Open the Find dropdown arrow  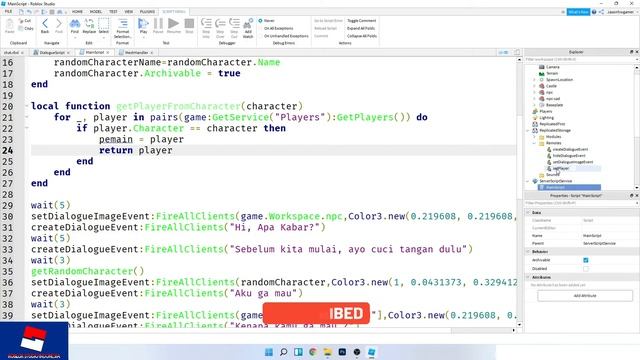coord(75,38)
